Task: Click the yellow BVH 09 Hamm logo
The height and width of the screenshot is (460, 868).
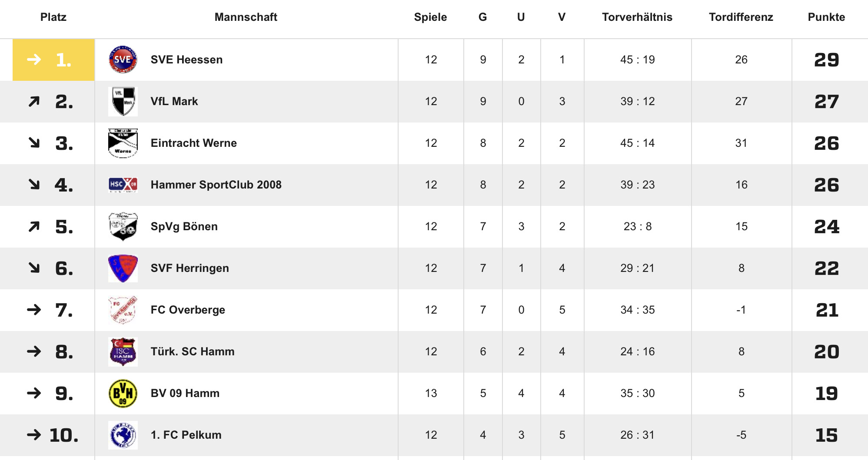Action: 123,393
